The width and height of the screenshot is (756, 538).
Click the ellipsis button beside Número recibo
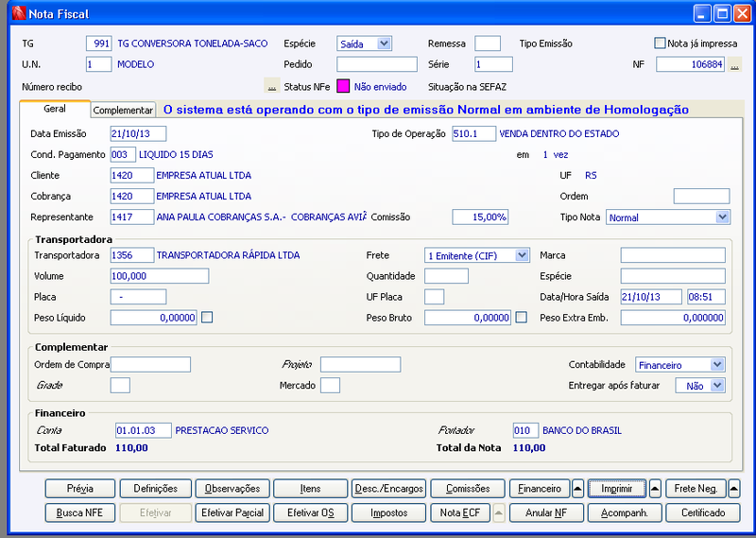click(272, 87)
